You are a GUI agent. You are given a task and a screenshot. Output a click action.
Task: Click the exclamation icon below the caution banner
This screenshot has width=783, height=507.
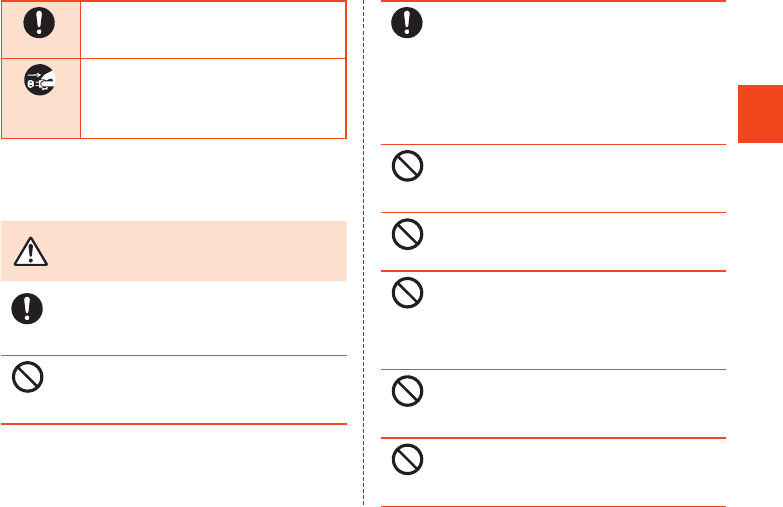pos(30,309)
